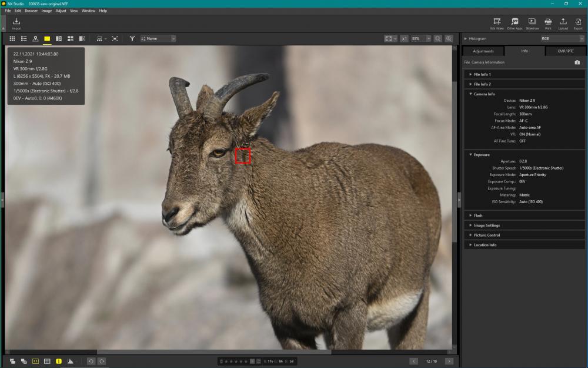
Task: Open the 33% zoom level dropdown
Action: pos(421,39)
